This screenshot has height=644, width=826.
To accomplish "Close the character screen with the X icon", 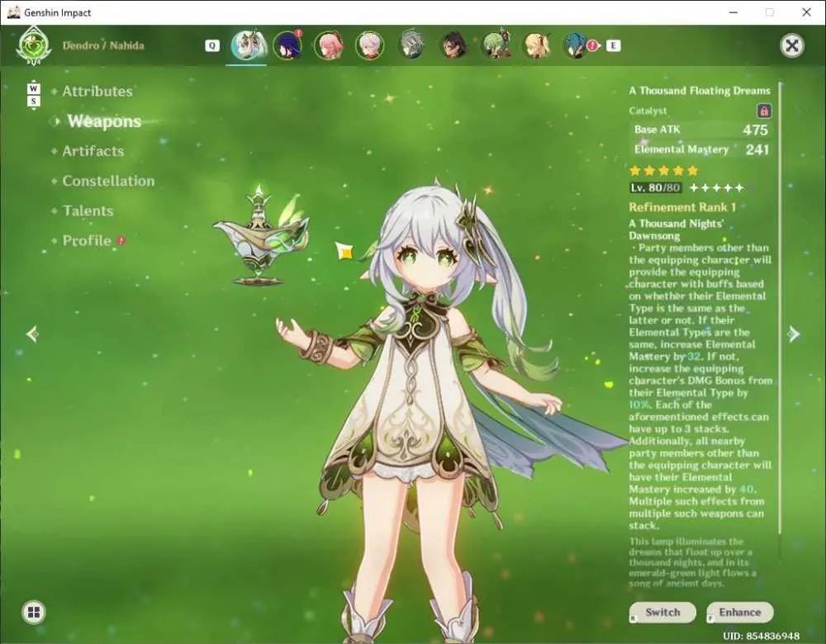I will pos(792,45).
